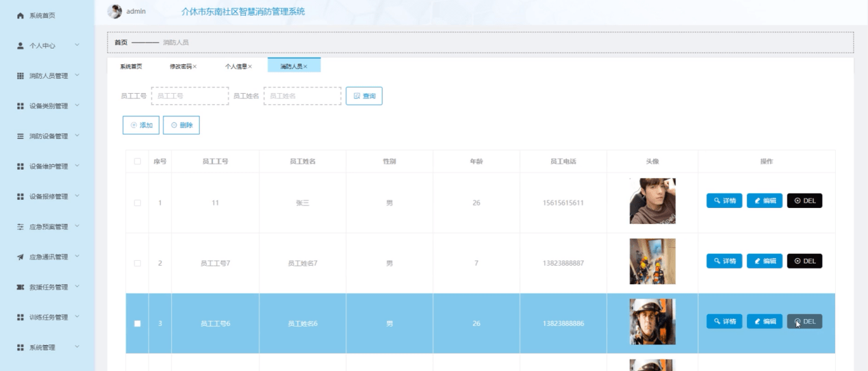Expand the 应急预案管理 menu chevron
The image size is (868, 371).
pos(77,226)
